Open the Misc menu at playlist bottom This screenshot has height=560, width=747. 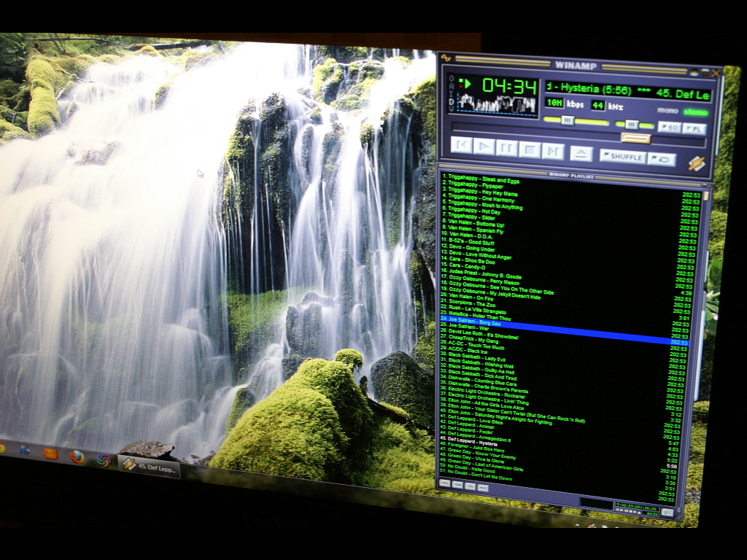(483, 489)
